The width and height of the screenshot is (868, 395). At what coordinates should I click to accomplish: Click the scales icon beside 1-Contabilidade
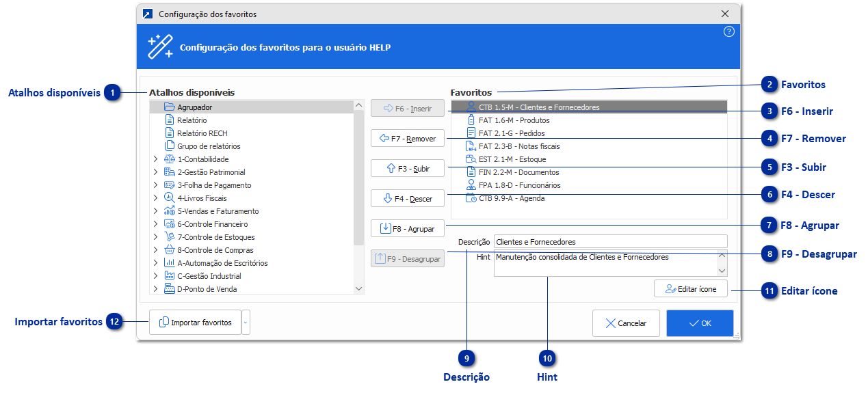point(171,159)
